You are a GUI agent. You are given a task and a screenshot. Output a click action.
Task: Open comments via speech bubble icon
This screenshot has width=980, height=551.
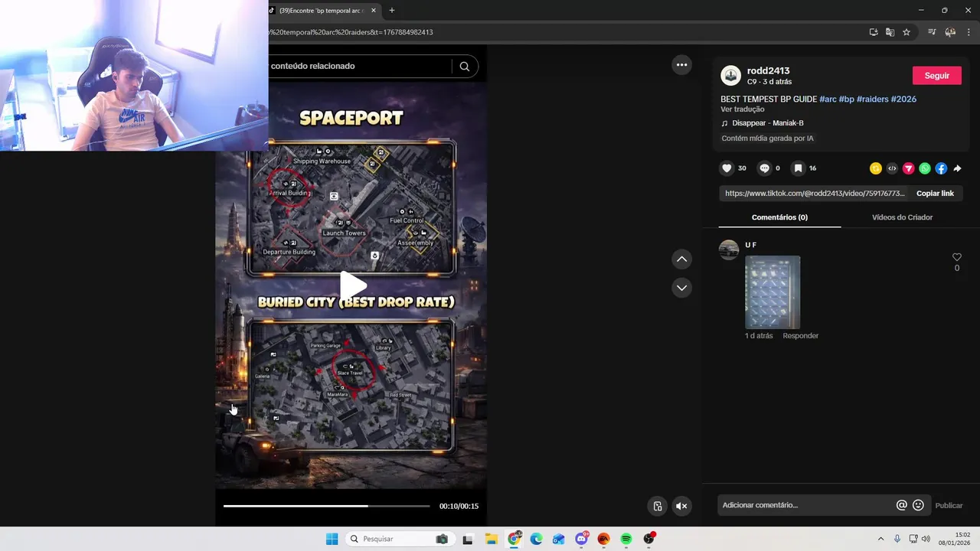tap(764, 168)
